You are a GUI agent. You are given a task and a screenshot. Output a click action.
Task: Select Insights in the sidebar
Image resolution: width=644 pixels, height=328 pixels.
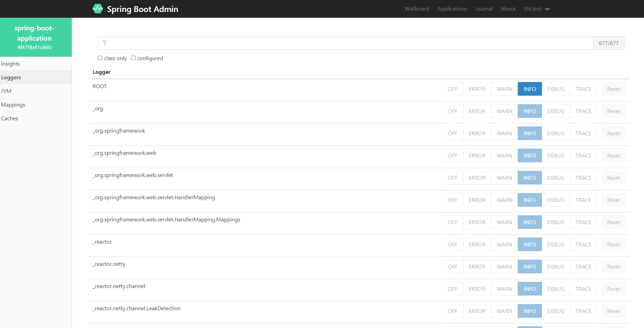11,64
